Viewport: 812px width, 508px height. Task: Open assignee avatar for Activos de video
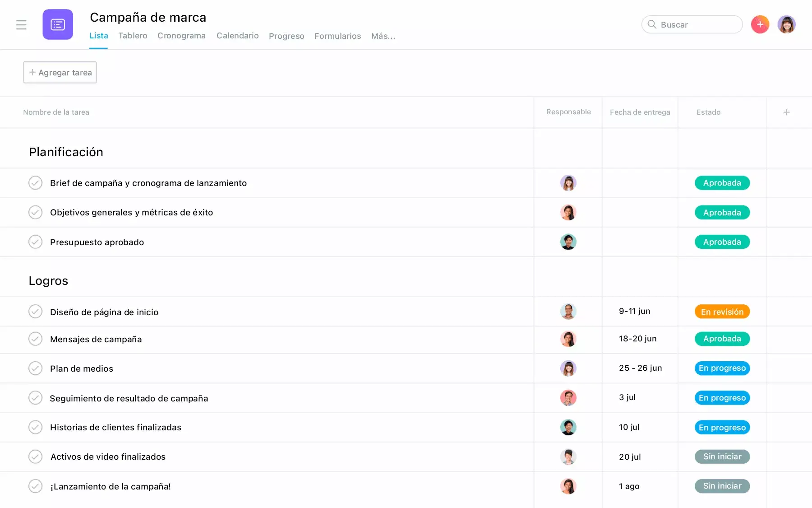[568, 457]
